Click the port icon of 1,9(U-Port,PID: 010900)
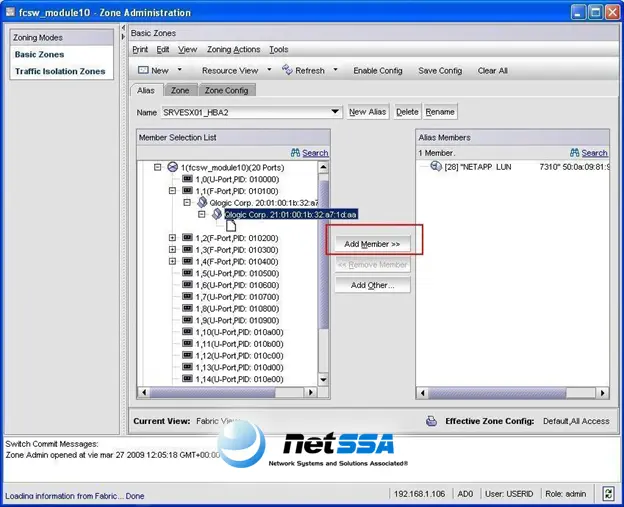Image resolution: width=624 pixels, height=507 pixels. click(187, 320)
